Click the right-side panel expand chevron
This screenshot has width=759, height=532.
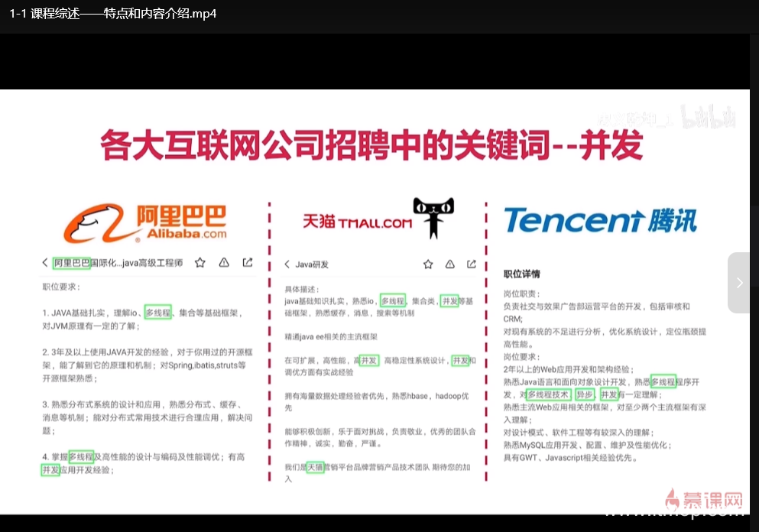[x=739, y=282]
